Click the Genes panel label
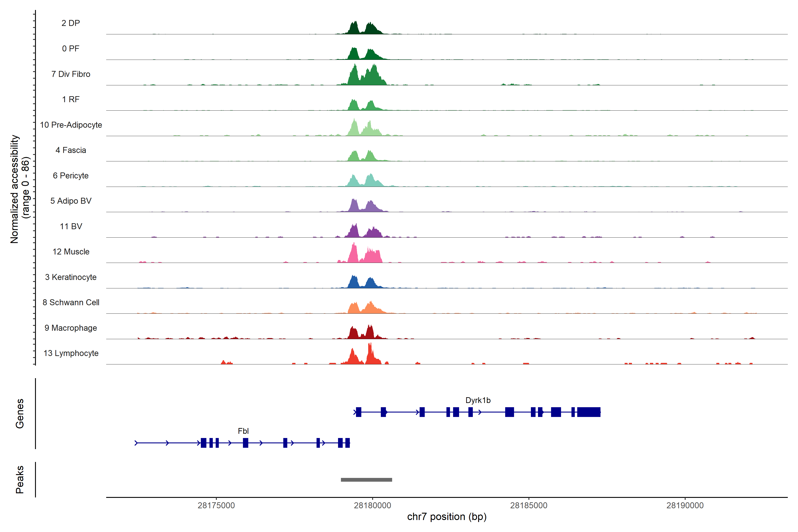798x532 pixels. (20, 414)
